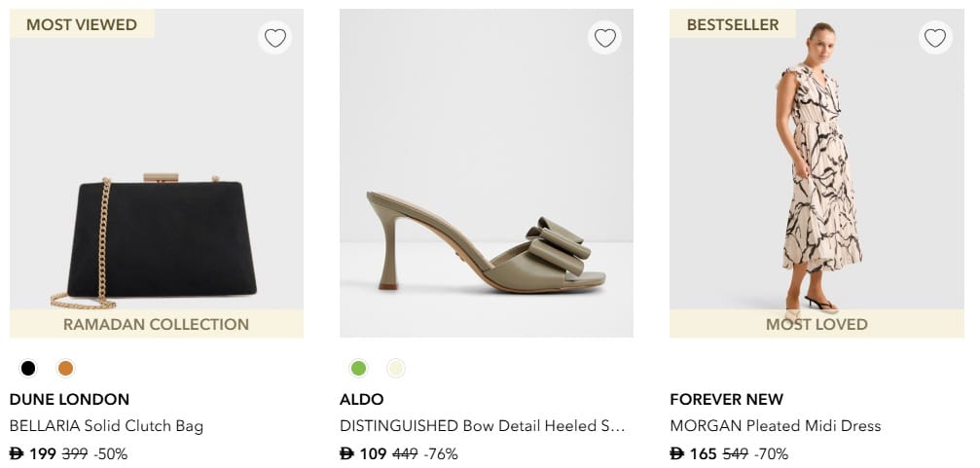Screen dimensions: 980x468
Task: Pick the green color for Aldo sandal
Action: [x=358, y=368]
